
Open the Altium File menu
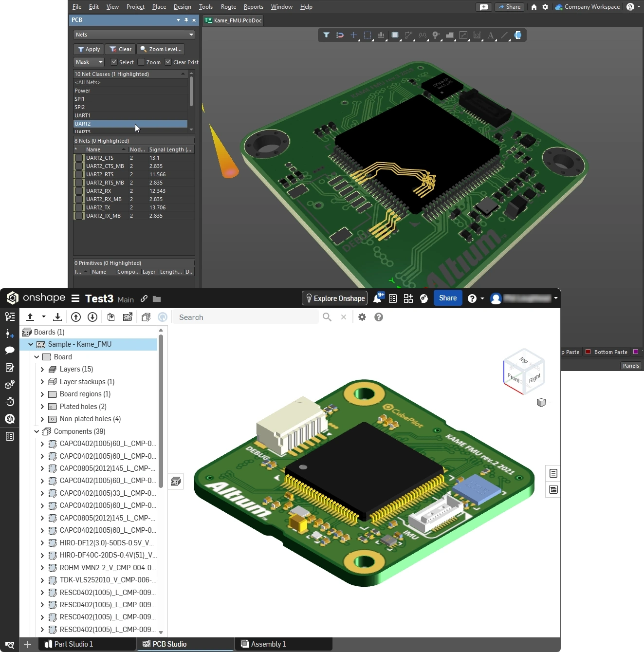[77, 7]
